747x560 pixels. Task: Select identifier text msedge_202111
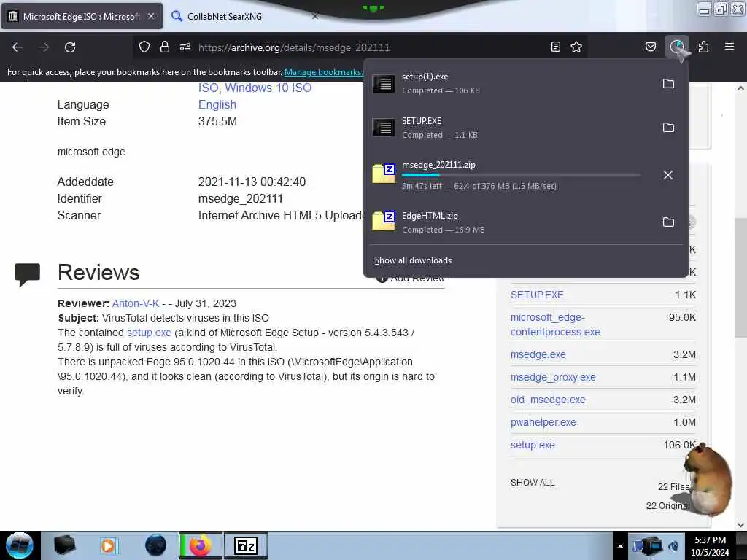pos(241,198)
